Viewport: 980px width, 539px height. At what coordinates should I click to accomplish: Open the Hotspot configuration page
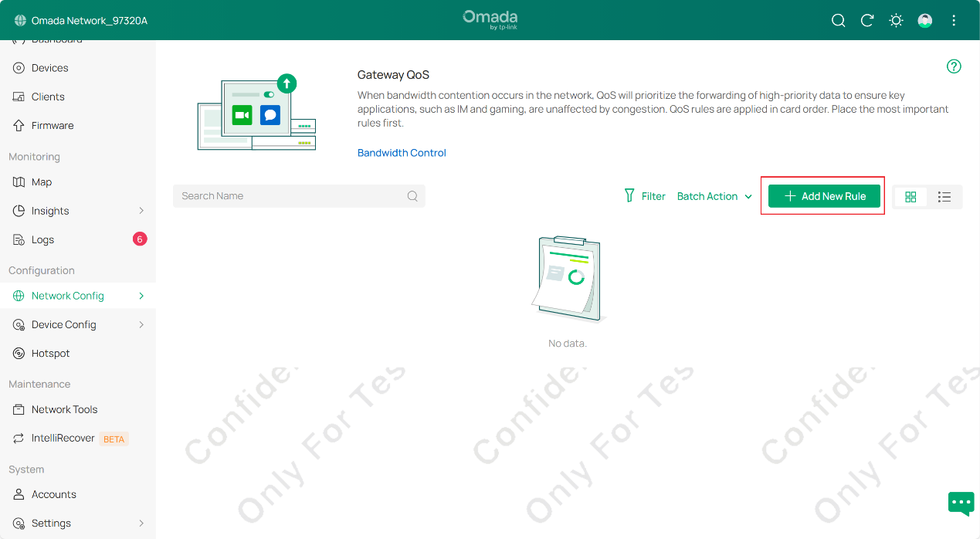49,353
